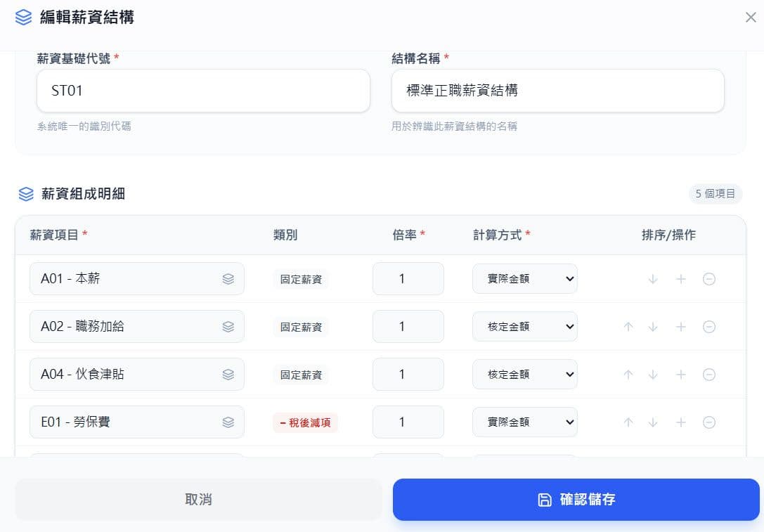Remove the E01 - 勞保費 row
764x532 pixels.
[x=709, y=422]
